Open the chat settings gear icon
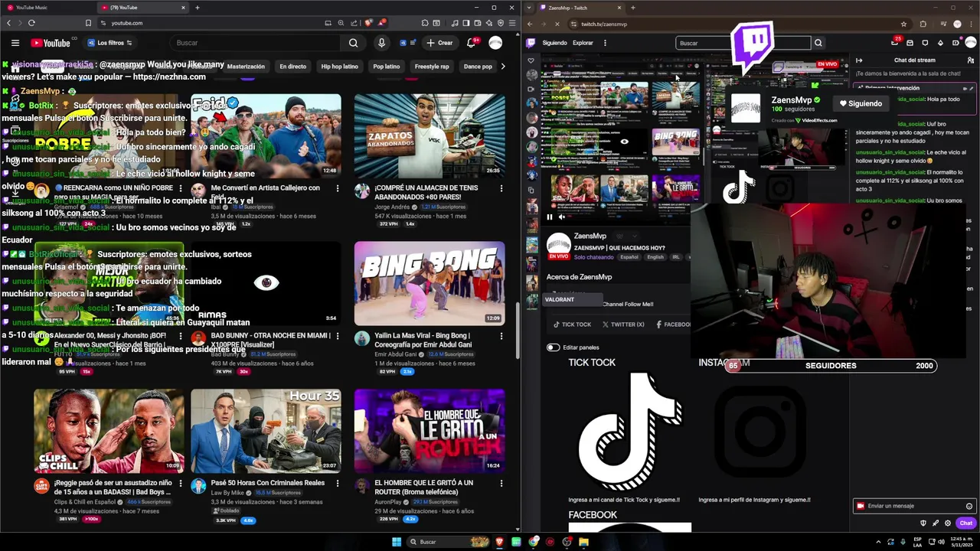This screenshot has width=980, height=551. [x=948, y=523]
